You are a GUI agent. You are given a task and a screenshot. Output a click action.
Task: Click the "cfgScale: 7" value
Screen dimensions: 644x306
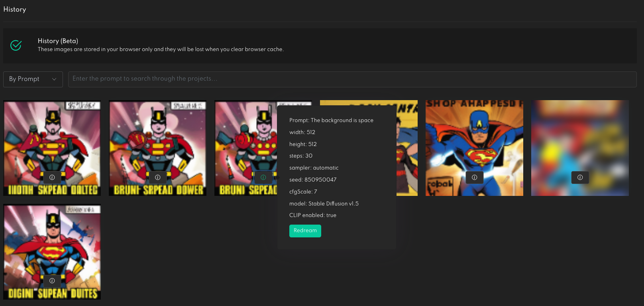(x=303, y=191)
